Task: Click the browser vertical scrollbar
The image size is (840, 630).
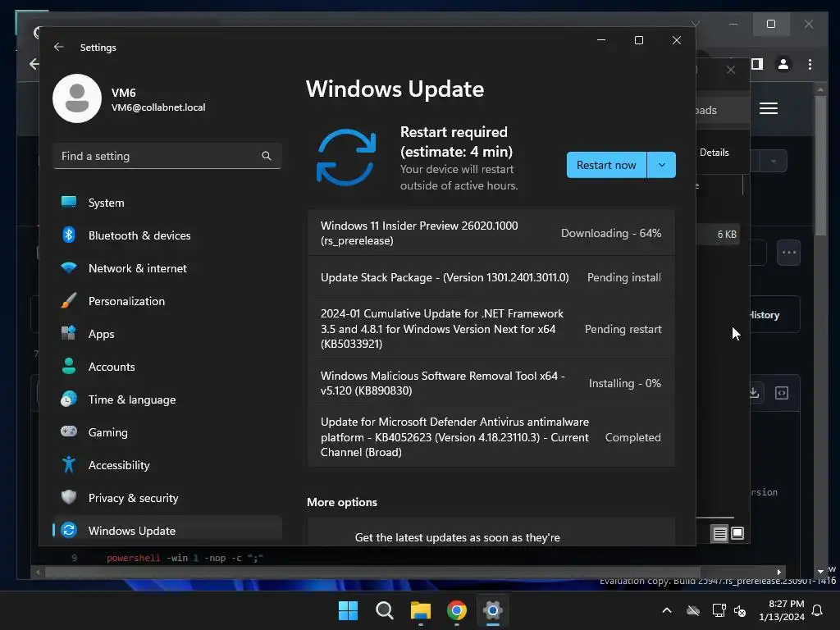Action: pos(820,164)
